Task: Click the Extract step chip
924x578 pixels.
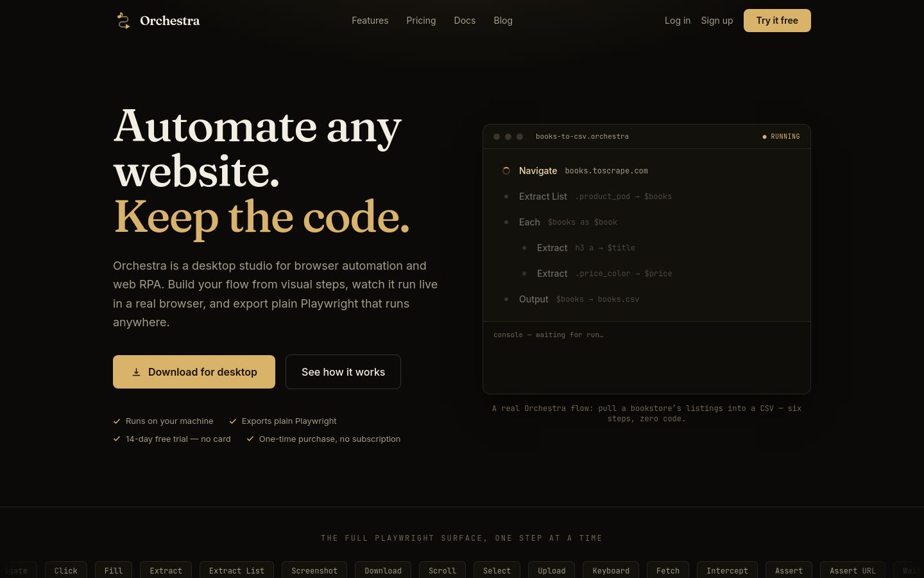Action: pos(166,570)
